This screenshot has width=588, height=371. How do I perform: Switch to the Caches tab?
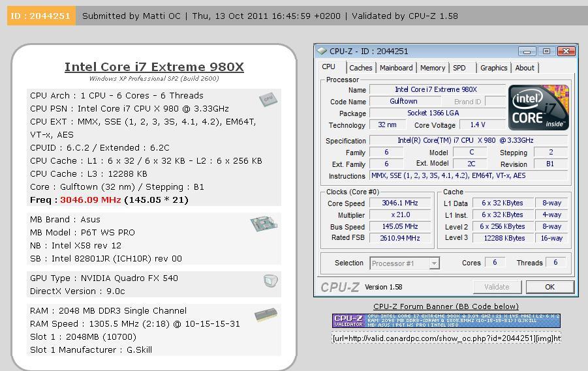(360, 68)
